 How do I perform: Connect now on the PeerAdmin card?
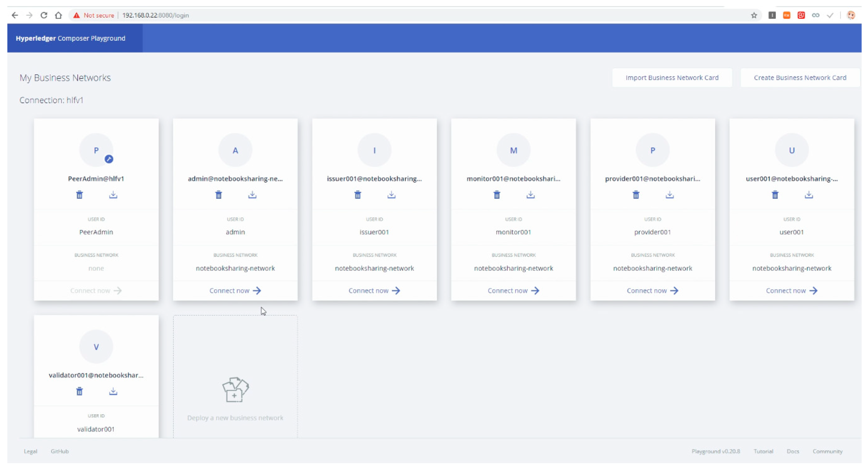96,291
